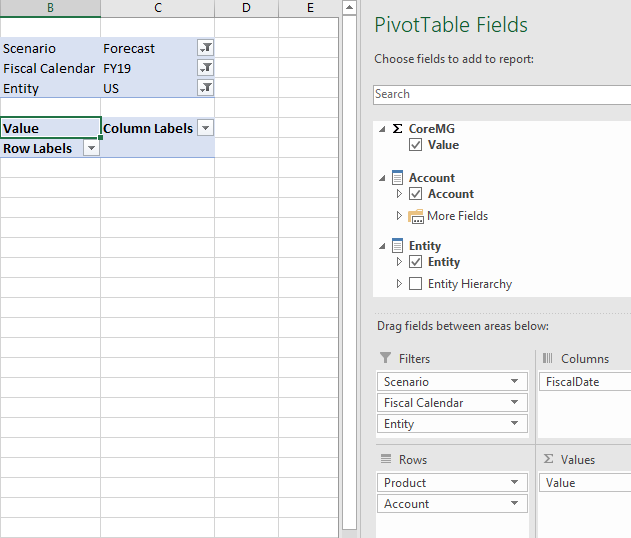Click the Value field in Values area
The width and height of the screenshot is (631, 538).
[585, 482]
